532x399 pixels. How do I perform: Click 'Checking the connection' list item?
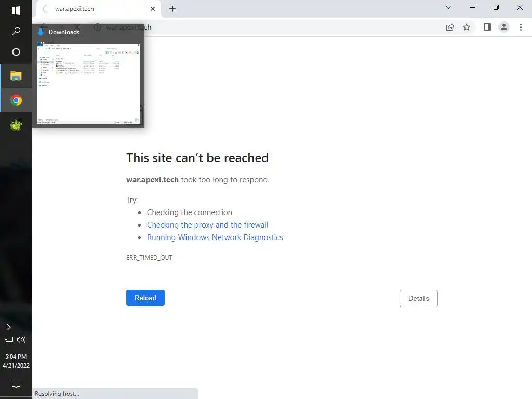pyautogui.click(x=189, y=212)
